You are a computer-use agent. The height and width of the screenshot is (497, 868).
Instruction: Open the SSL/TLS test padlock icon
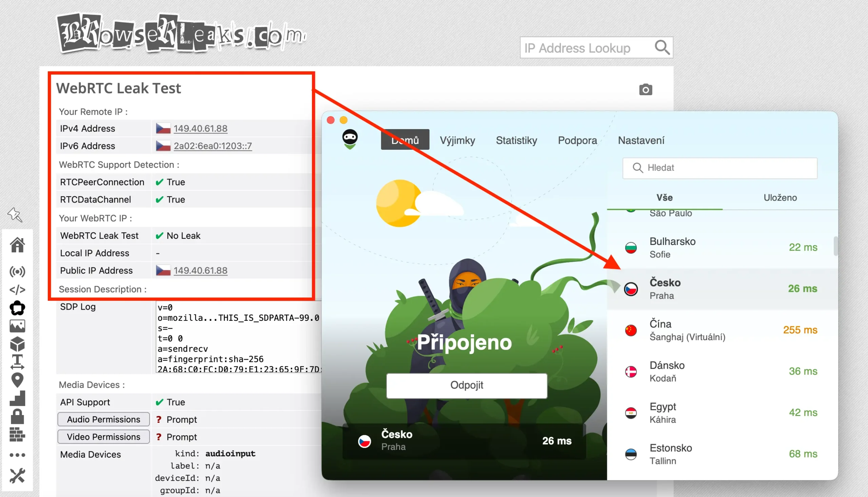coord(17,416)
